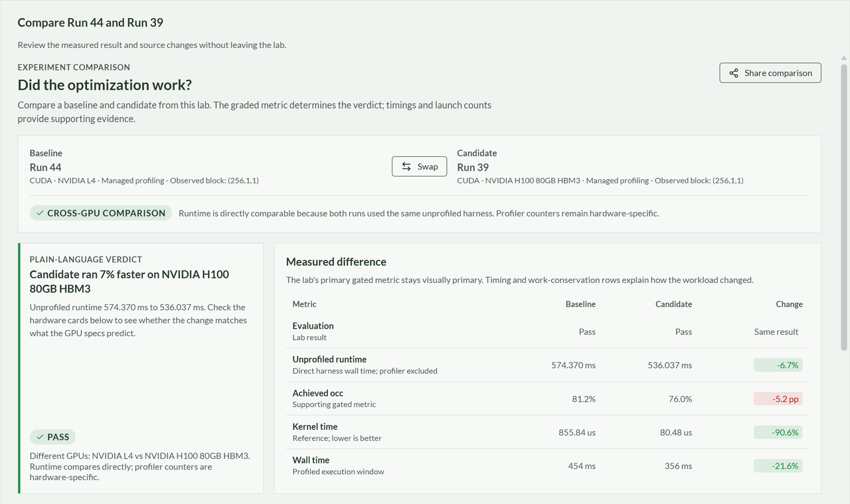The width and height of the screenshot is (850, 504).
Task: Click the Did the optimization work? heading
Action: (x=105, y=85)
